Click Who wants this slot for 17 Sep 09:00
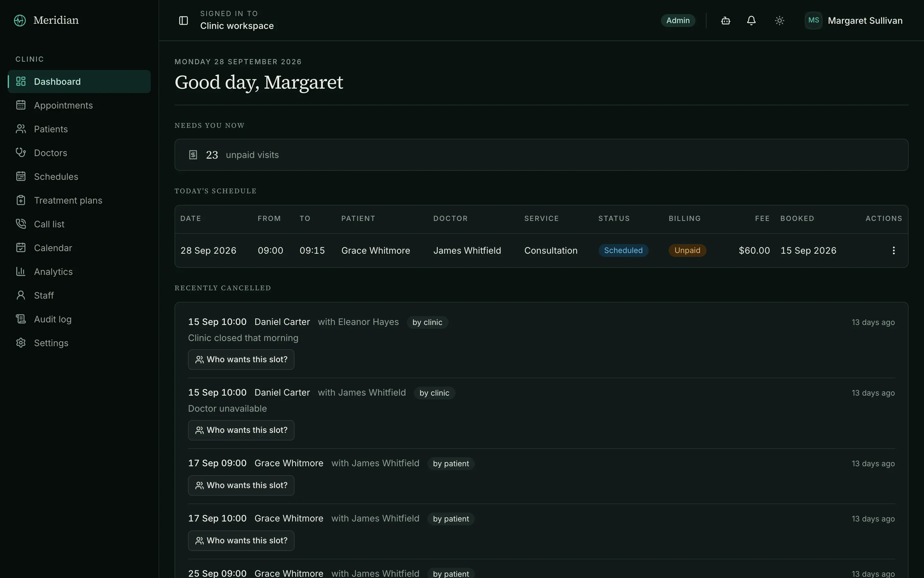The height and width of the screenshot is (578, 924). pos(241,485)
